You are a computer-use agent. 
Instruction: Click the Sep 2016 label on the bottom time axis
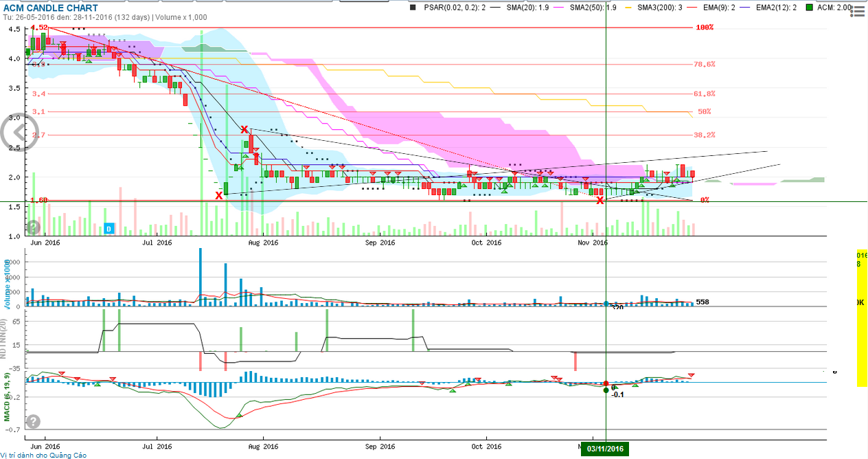point(380,445)
